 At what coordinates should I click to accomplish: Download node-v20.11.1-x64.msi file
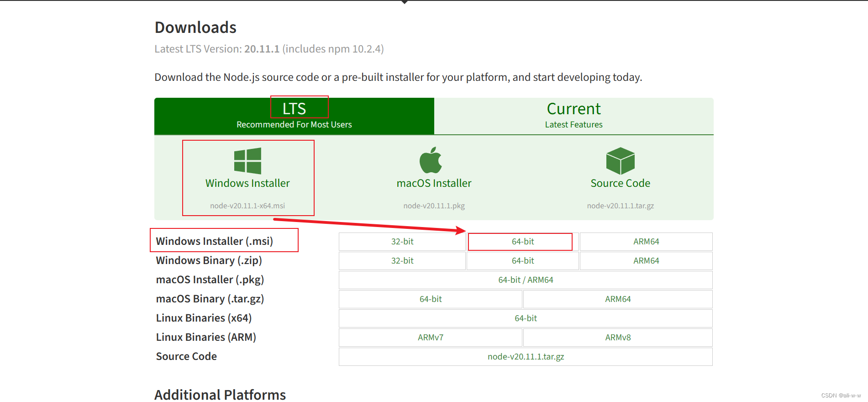pos(247,206)
